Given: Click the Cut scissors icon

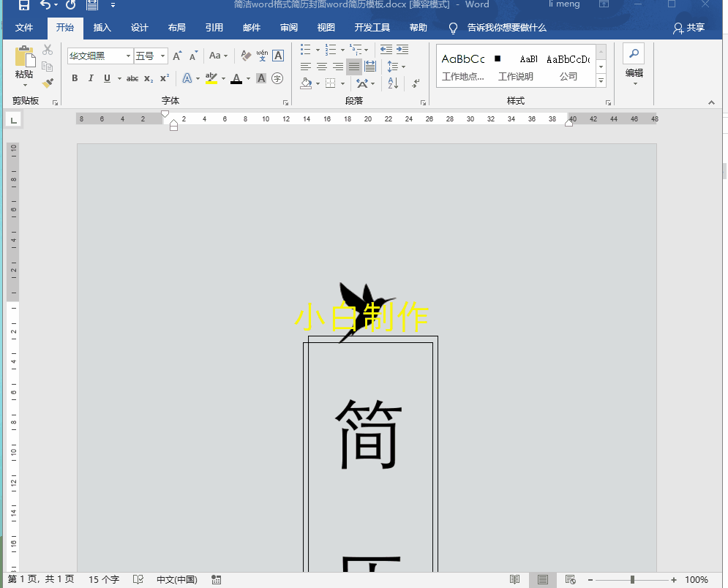Looking at the screenshot, I should (x=48, y=50).
